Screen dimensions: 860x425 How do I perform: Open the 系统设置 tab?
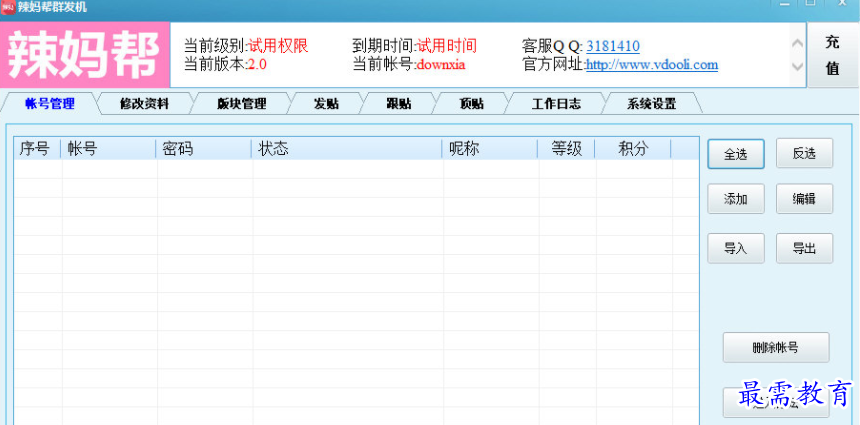(652, 104)
